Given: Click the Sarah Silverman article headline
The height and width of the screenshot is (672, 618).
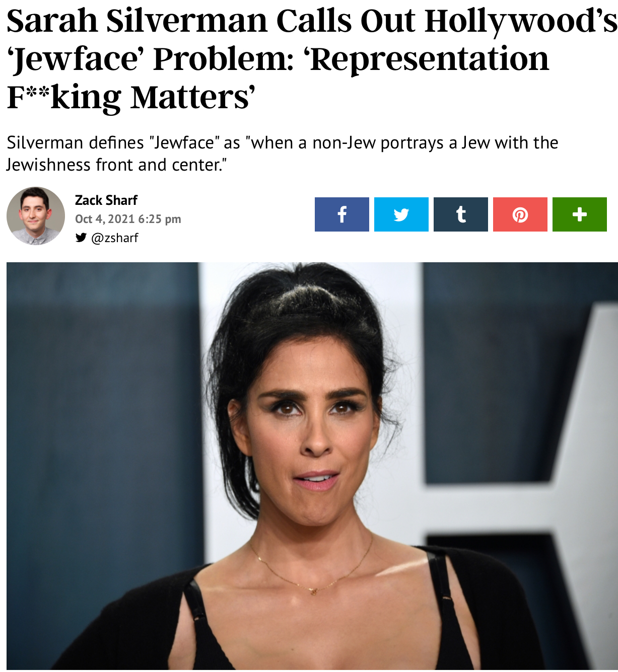Looking at the screenshot, I should pos(311,58).
